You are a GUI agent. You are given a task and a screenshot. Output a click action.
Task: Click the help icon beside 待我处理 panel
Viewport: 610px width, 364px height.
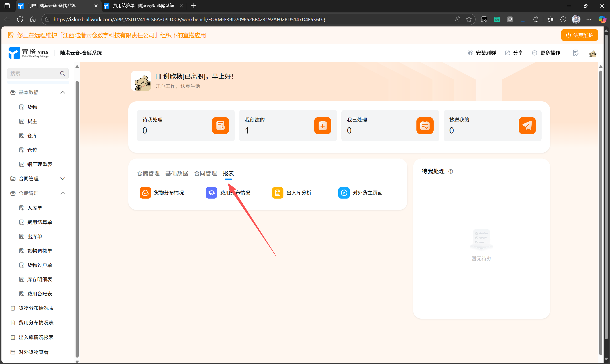(451, 171)
